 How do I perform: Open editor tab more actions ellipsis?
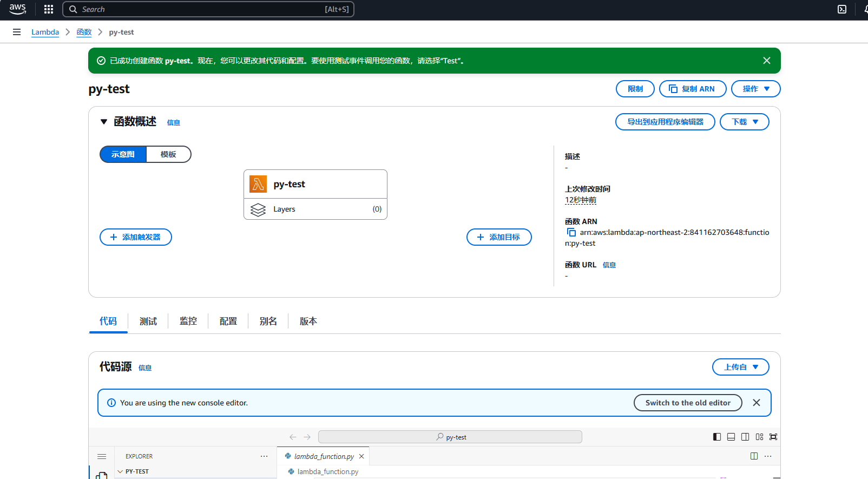click(768, 456)
